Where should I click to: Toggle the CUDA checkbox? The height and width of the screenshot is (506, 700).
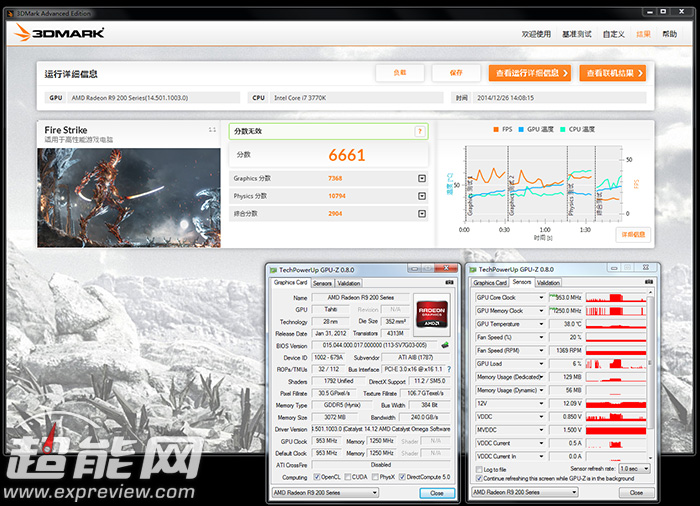[x=348, y=477]
